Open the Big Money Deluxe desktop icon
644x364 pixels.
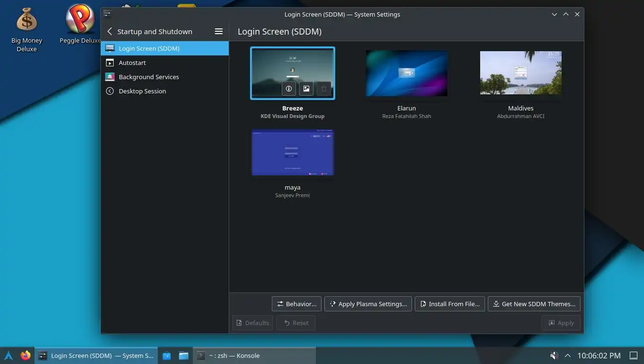coord(27,28)
